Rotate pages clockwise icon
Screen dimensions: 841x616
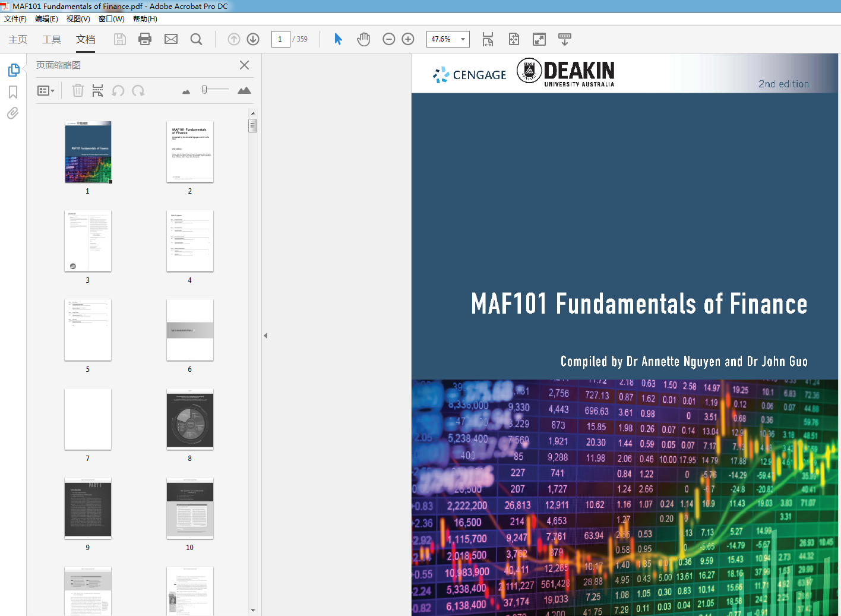(138, 90)
